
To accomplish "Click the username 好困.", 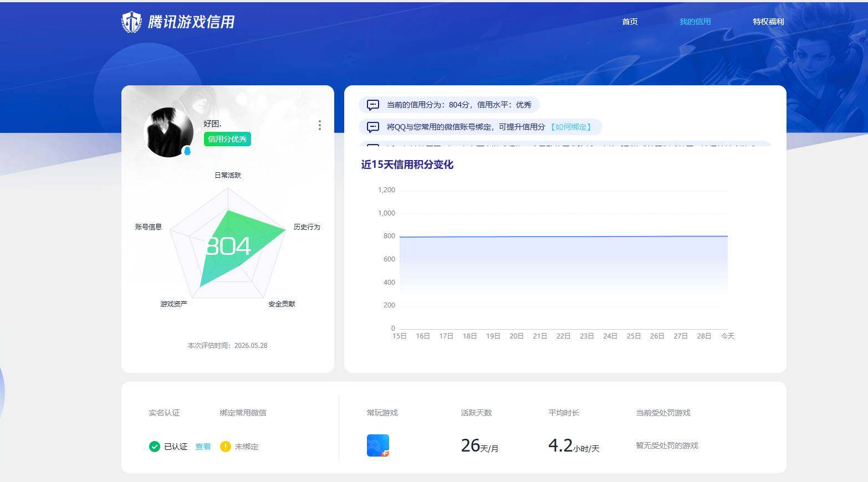I will coord(212,124).
